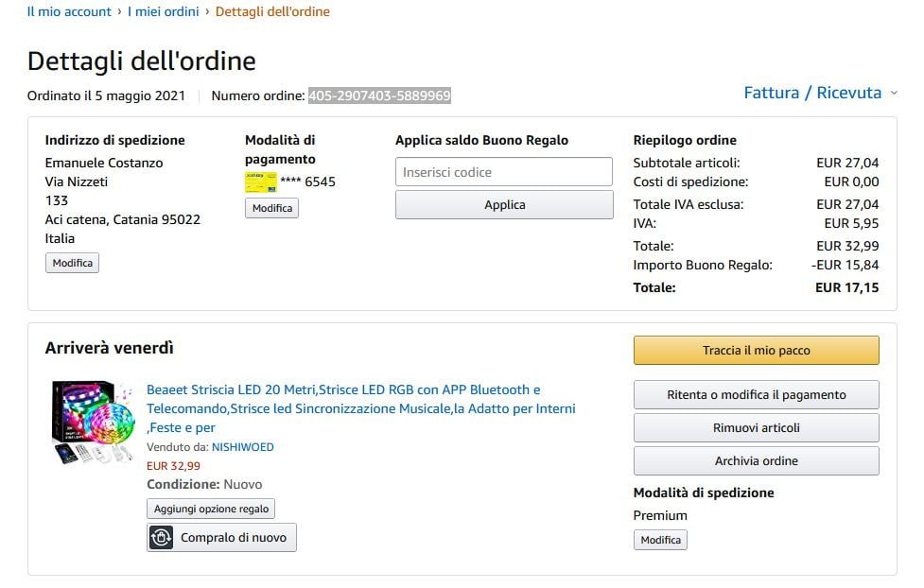Click Traccia il mio pacco button
The width and height of the screenshot is (924, 588).
pos(756,350)
